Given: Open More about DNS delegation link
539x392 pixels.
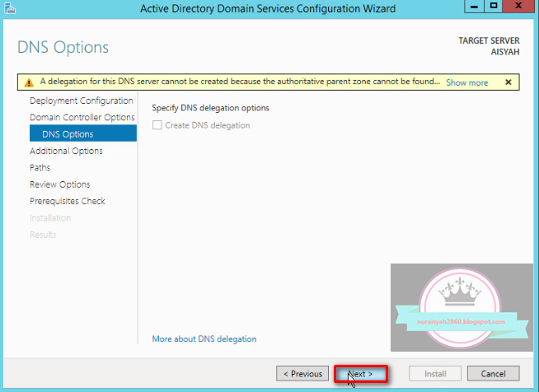Looking at the screenshot, I should click(204, 338).
